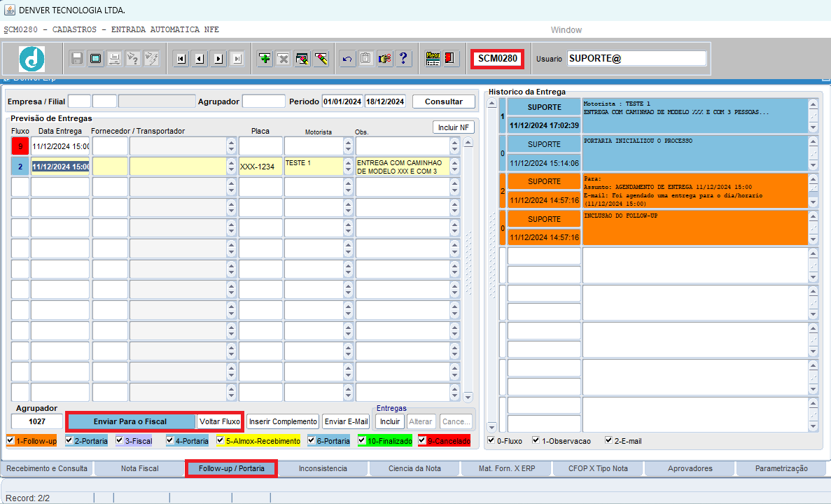
Task: Open the Parametrização tab
Action: [781, 468]
